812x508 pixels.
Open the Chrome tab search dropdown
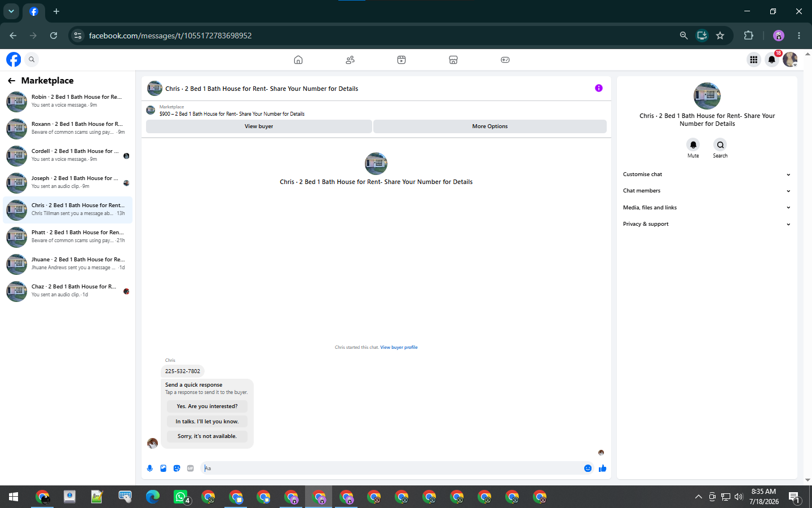coord(11,11)
